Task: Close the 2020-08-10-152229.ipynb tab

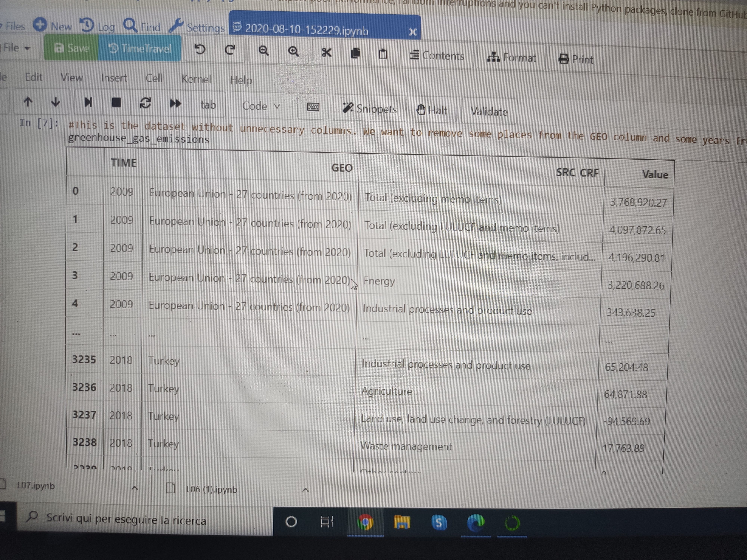Action: pos(413,32)
